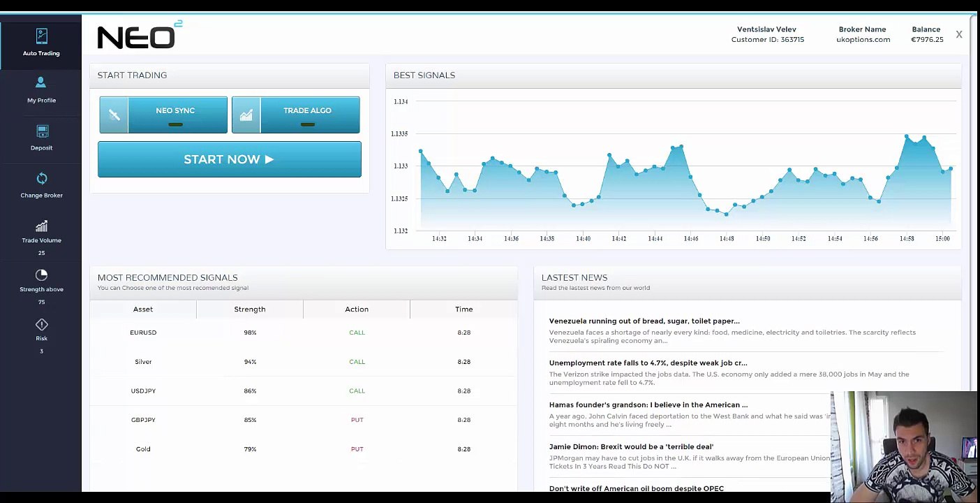
Task: Open the Deposit sidebar icon
Action: tap(42, 131)
